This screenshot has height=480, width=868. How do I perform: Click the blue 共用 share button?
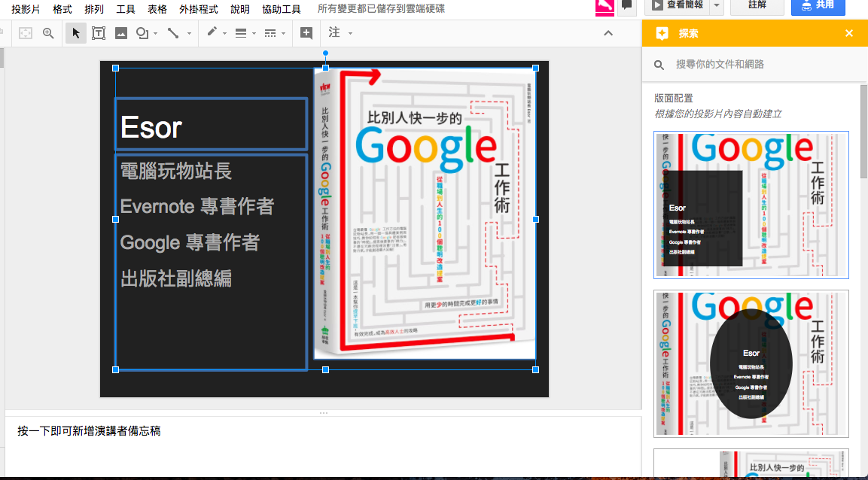pyautogui.click(x=818, y=5)
